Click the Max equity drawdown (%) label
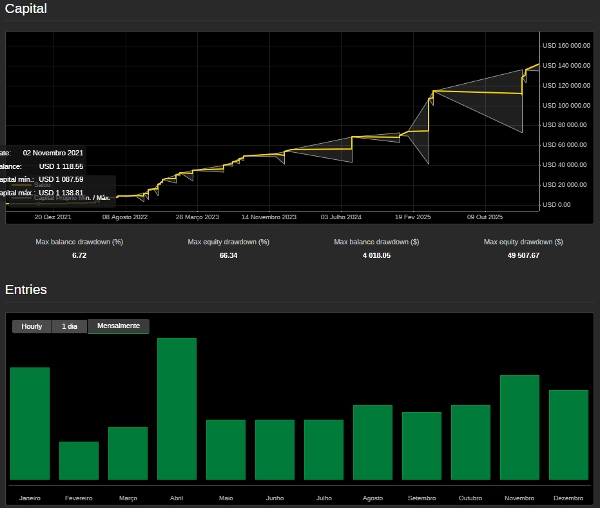This screenshot has height=508, width=600. pyautogui.click(x=228, y=242)
